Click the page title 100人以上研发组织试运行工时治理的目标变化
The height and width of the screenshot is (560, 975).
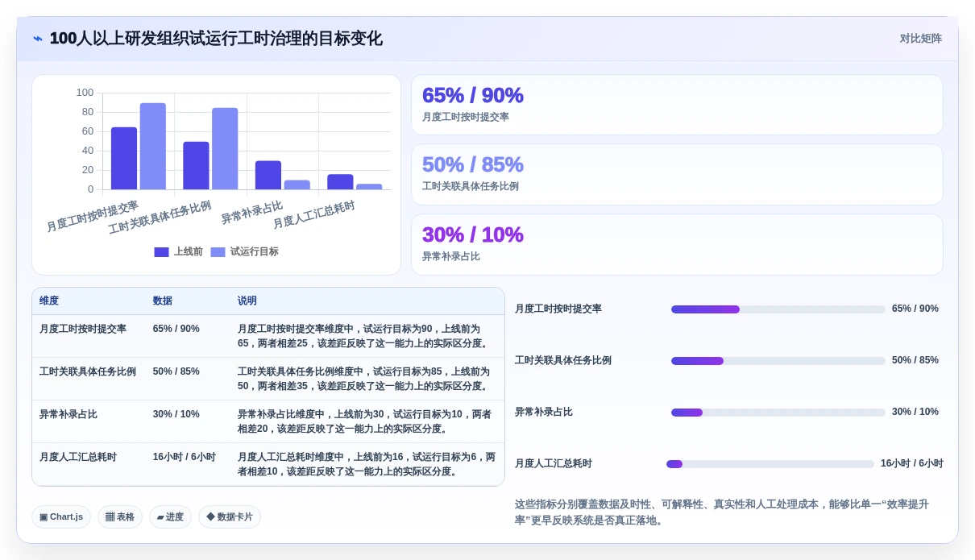[216, 39]
